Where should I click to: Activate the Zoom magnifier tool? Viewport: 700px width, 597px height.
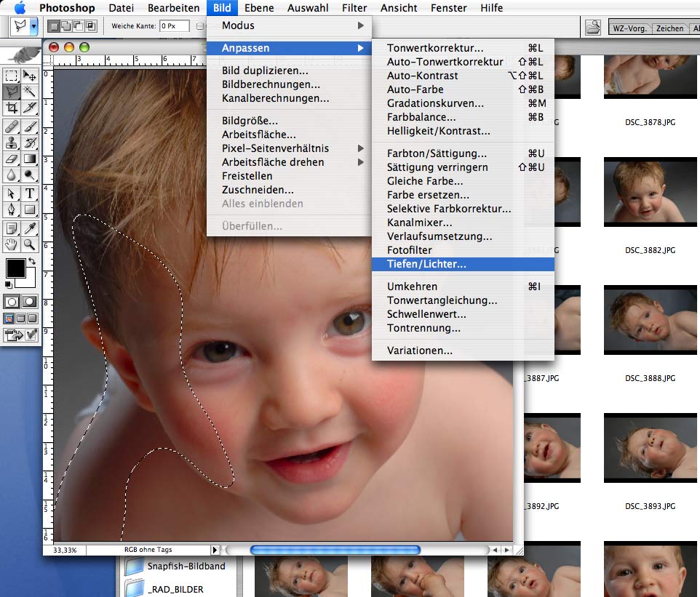tap(30, 245)
